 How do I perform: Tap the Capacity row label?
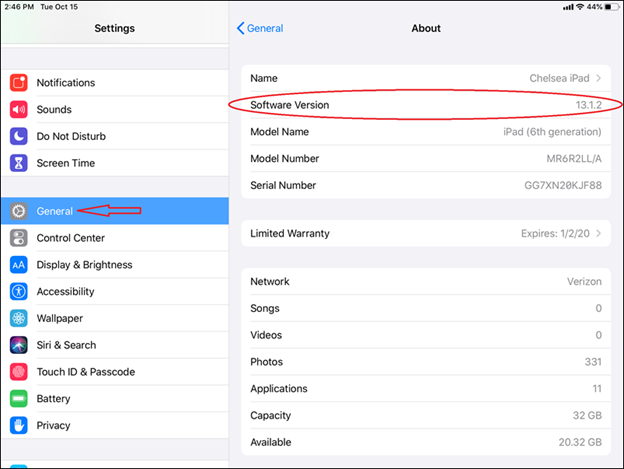(x=271, y=415)
